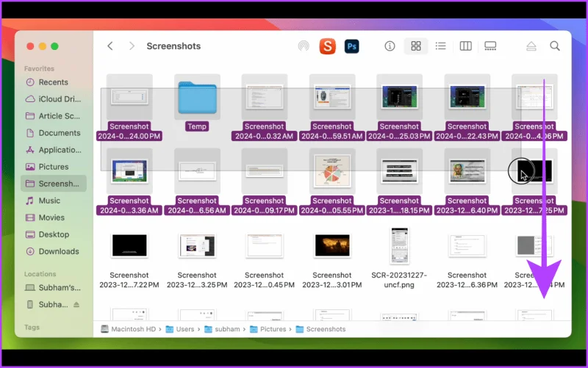This screenshot has height=368, width=588.
Task: Select Screenshot 2023-12...3.25 PM thumbnail
Action: (197, 245)
